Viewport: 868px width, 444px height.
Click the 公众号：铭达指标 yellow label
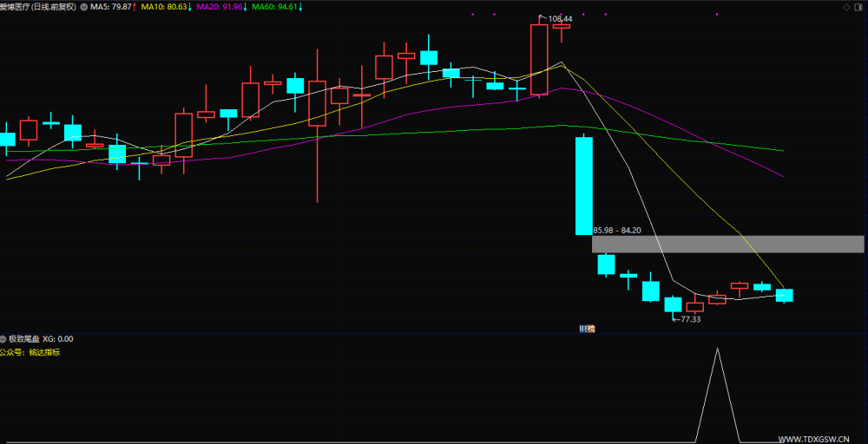coord(30,352)
